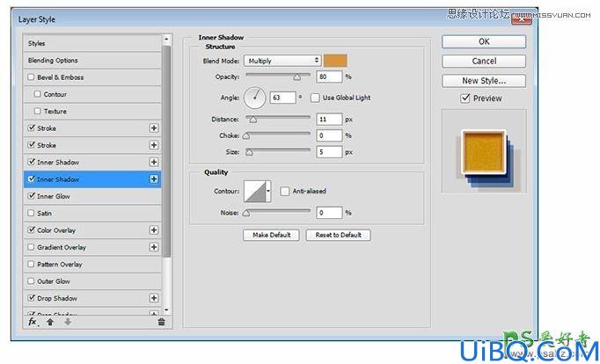Click the effects list scroll-up arrow
This screenshot has height=364, width=600.
click(x=166, y=39)
